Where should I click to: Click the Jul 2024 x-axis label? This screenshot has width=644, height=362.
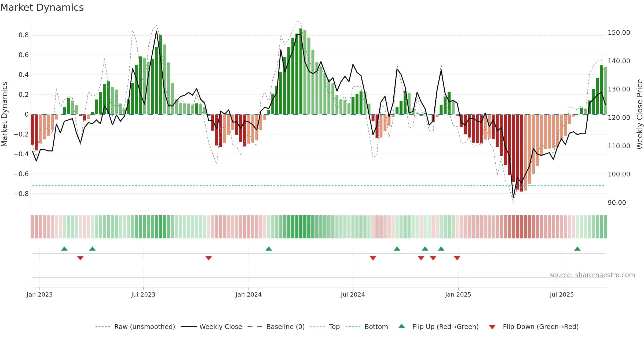point(353,294)
